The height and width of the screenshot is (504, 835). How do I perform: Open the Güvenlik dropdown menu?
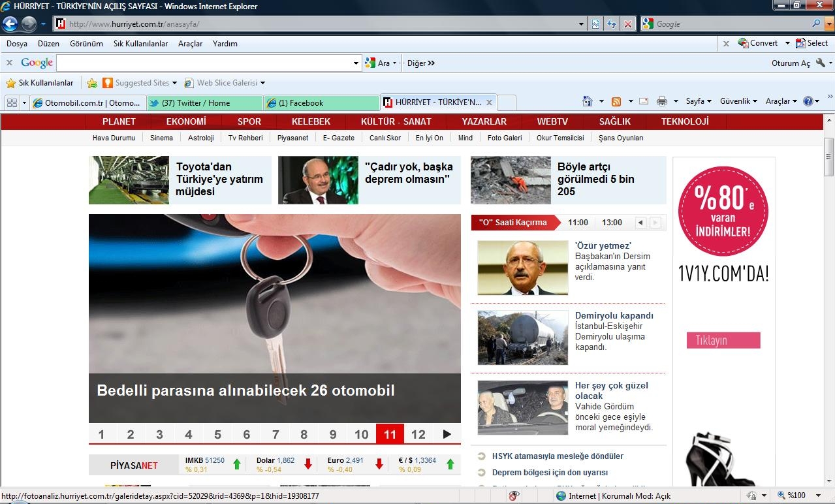(x=738, y=101)
